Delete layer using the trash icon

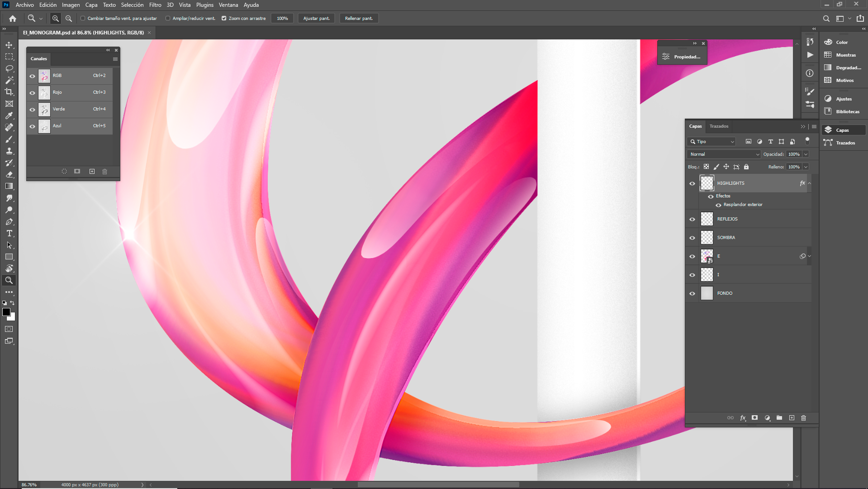[x=803, y=418]
